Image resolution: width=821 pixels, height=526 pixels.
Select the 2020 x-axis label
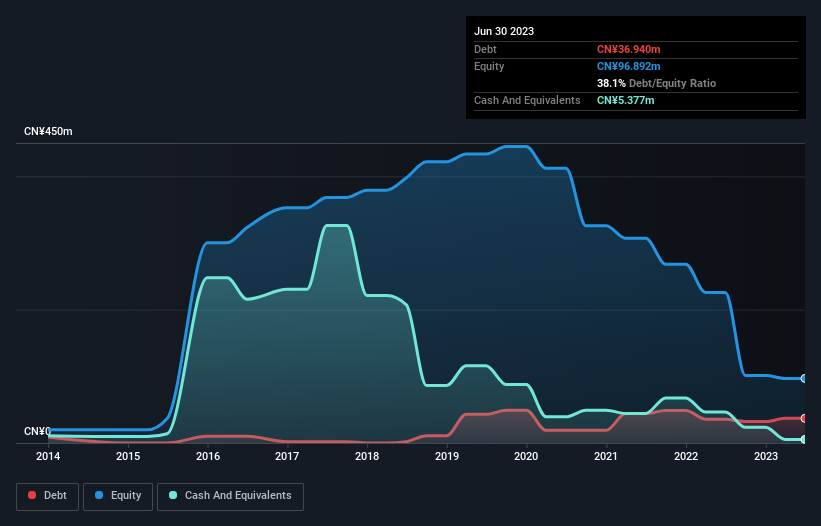(526, 457)
